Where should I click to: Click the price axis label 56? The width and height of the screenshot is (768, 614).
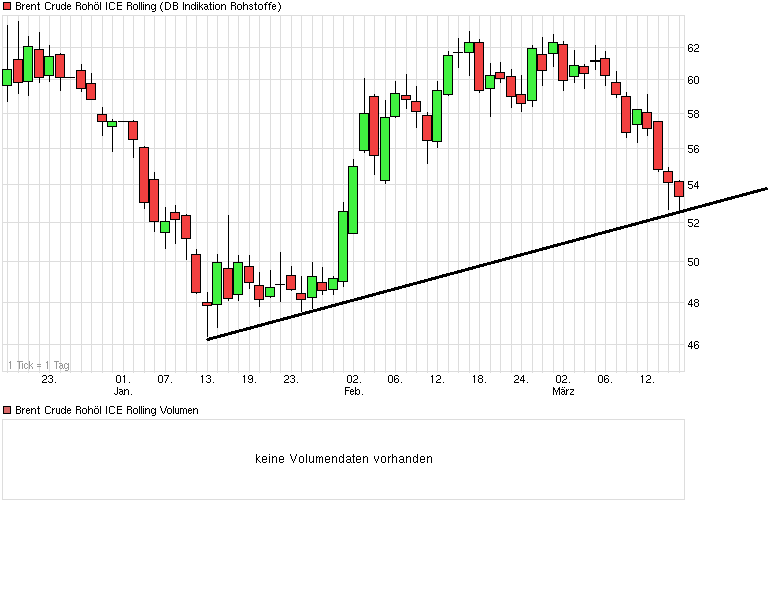coord(693,149)
